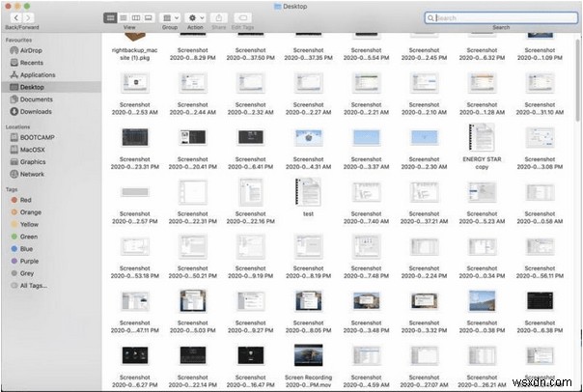Go forward with the Forward arrow

pyautogui.click(x=28, y=17)
